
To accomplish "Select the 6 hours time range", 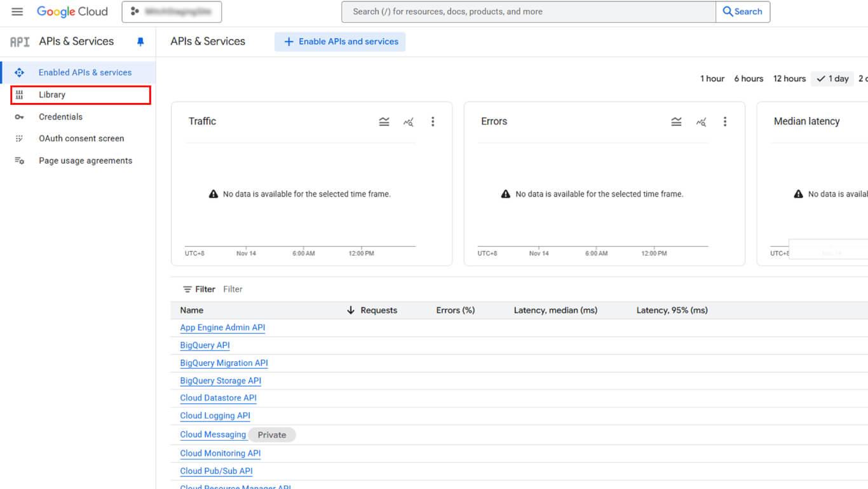I will [x=749, y=79].
